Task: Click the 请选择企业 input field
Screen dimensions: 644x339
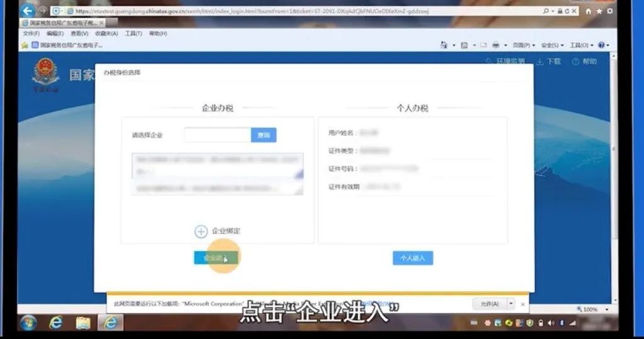Action: tap(218, 135)
